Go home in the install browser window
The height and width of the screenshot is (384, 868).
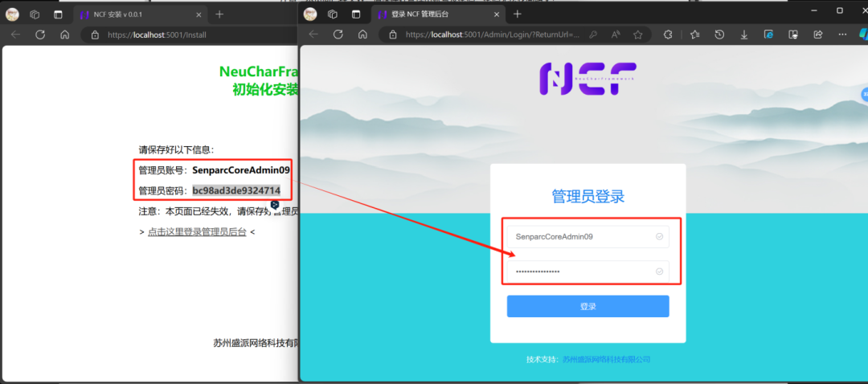[x=65, y=35]
